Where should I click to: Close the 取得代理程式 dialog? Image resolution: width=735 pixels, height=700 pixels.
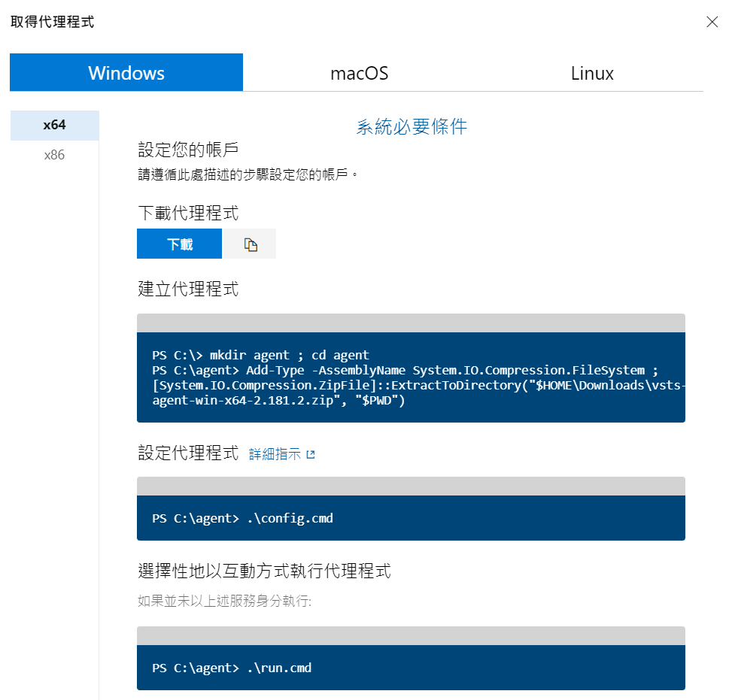pos(712,22)
